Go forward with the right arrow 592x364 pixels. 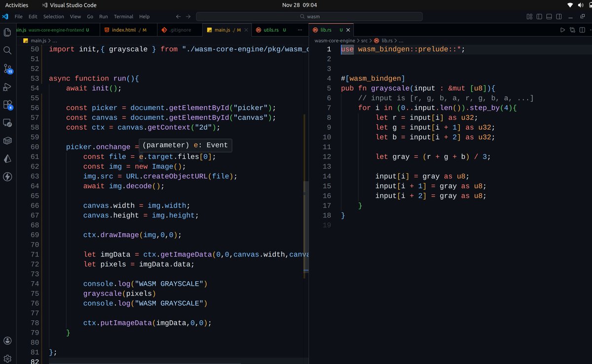click(x=188, y=16)
